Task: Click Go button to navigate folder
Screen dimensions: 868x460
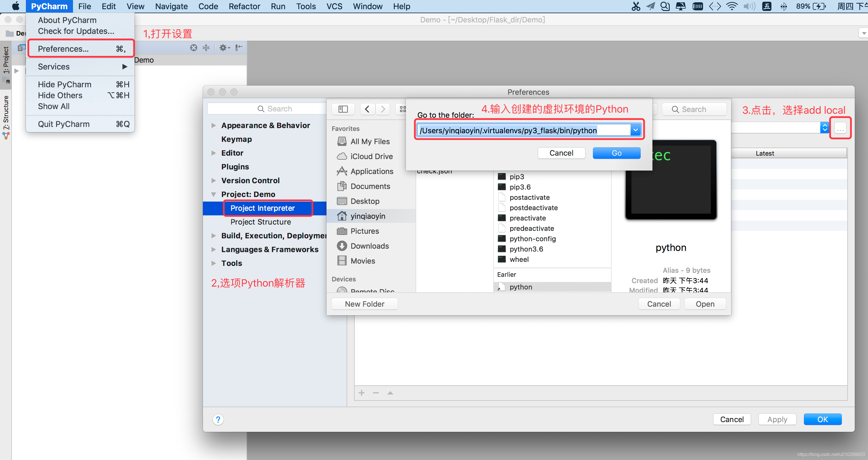Action: (x=616, y=152)
